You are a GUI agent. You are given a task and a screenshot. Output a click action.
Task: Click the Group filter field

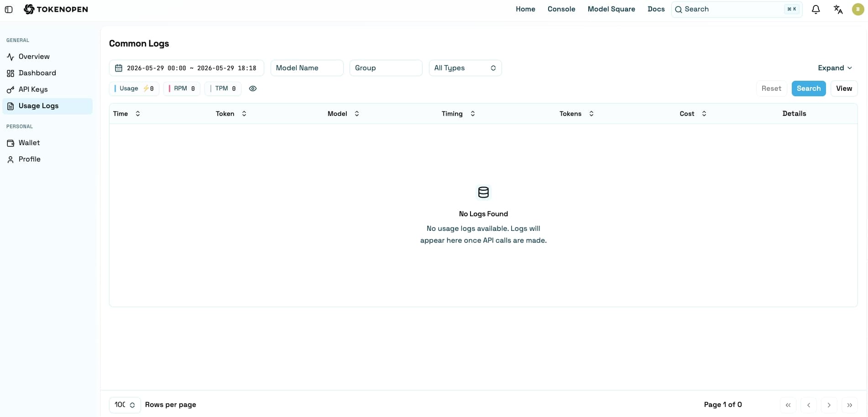pyautogui.click(x=386, y=68)
